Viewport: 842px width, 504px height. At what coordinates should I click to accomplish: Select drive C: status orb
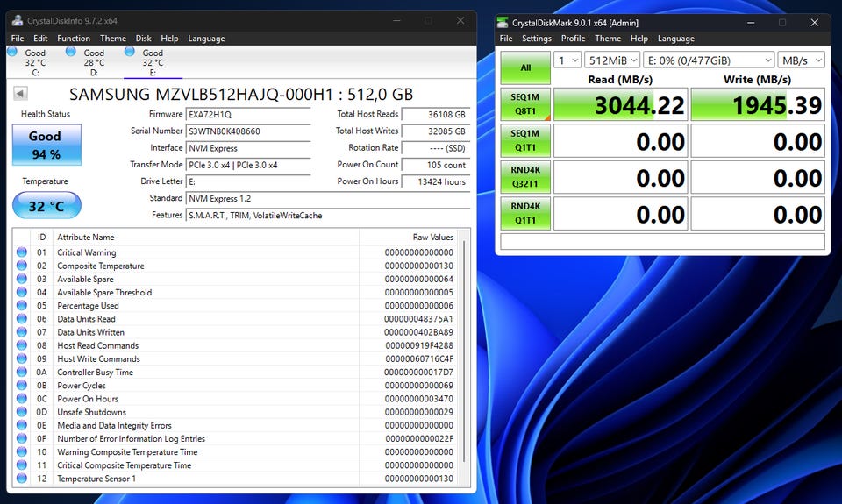click(x=12, y=52)
